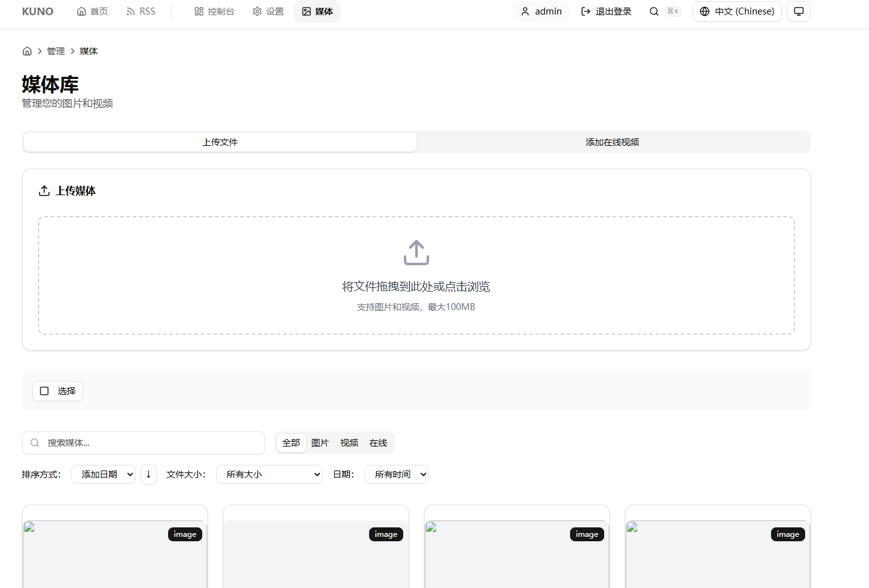The width and height of the screenshot is (869, 588).
Task: Toggle sort direction arrow button
Action: (x=149, y=474)
